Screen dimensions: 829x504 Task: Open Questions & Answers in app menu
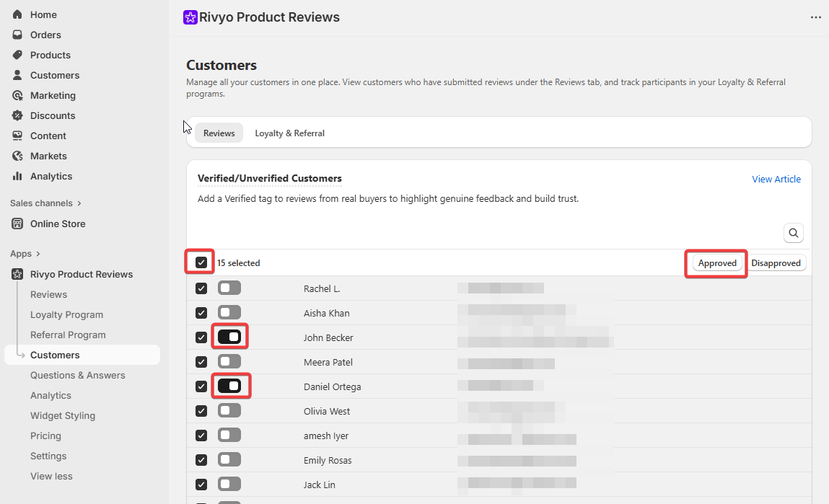78,375
